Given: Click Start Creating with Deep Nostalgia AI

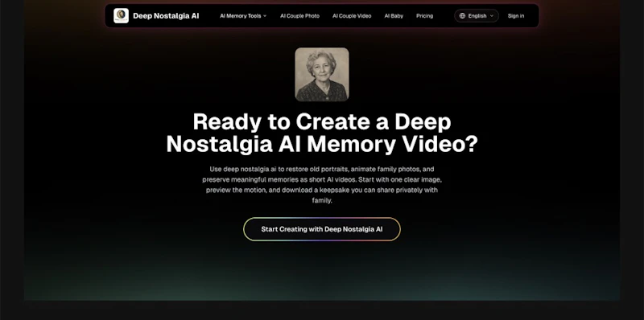Looking at the screenshot, I should 322,229.
